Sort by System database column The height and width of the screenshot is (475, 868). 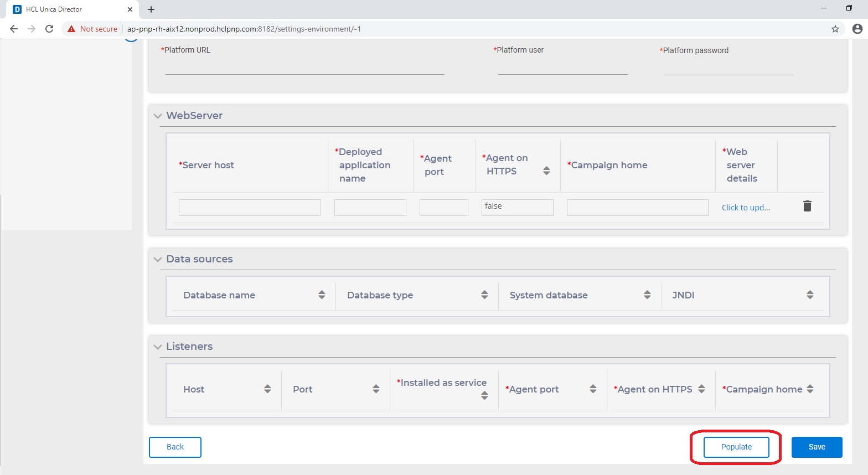[x=647, y=295]
